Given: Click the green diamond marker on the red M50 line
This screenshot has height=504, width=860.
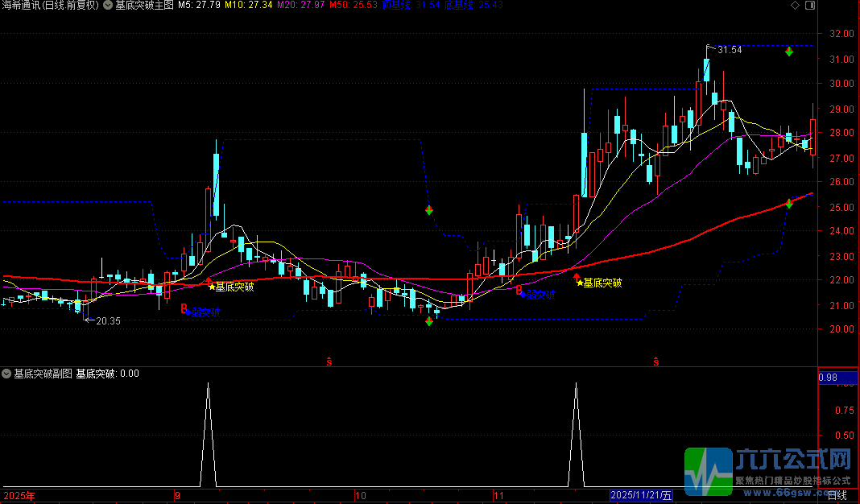Looking at the screenshot, I should coord(788,204).
